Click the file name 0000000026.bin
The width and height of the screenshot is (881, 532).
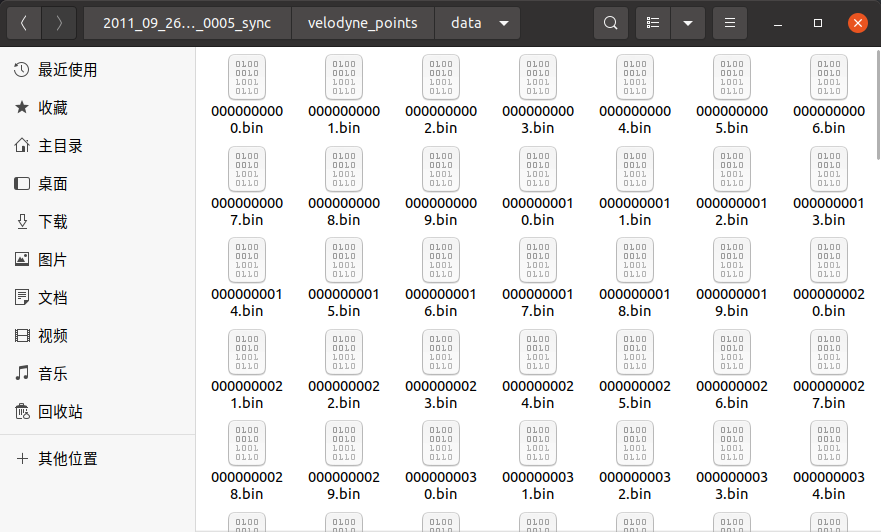(x=732, y=394)
